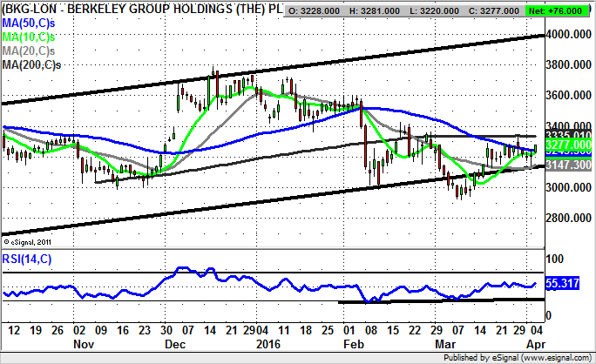
Task: Click the BKG-LON Berkeley Group chart title
Action: tap(142, 10)
